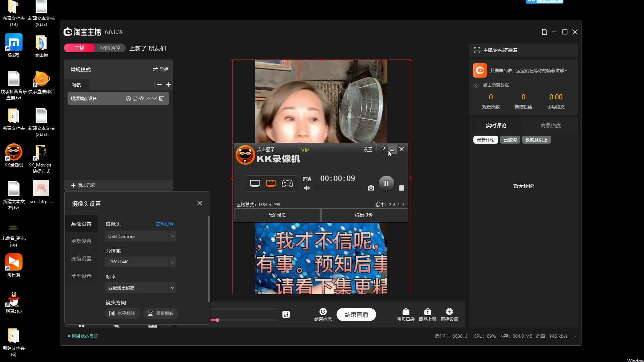Click document icon in Taobao title bar
This screenshot has height=362, width=644.
click(x=545, y=32)
